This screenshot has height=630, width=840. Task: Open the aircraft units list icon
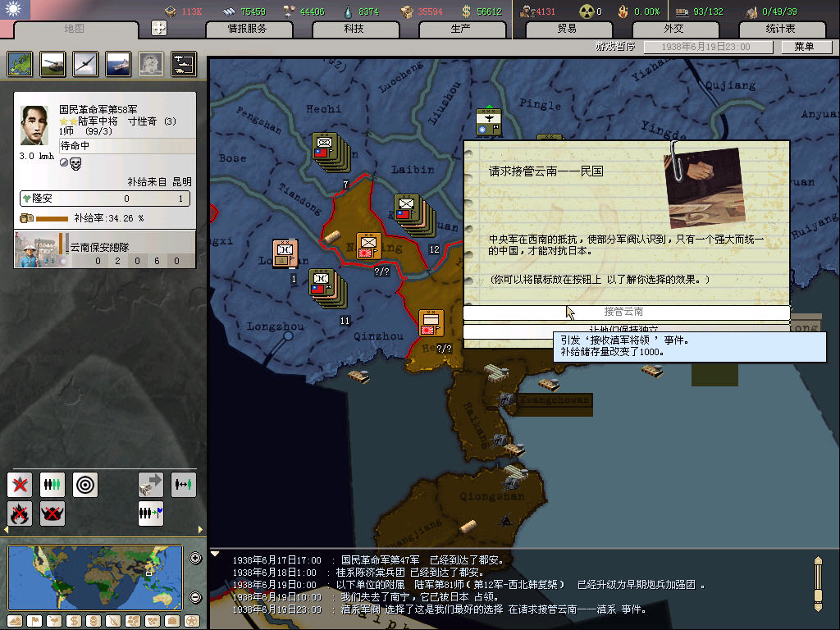(x=85, y=64)
